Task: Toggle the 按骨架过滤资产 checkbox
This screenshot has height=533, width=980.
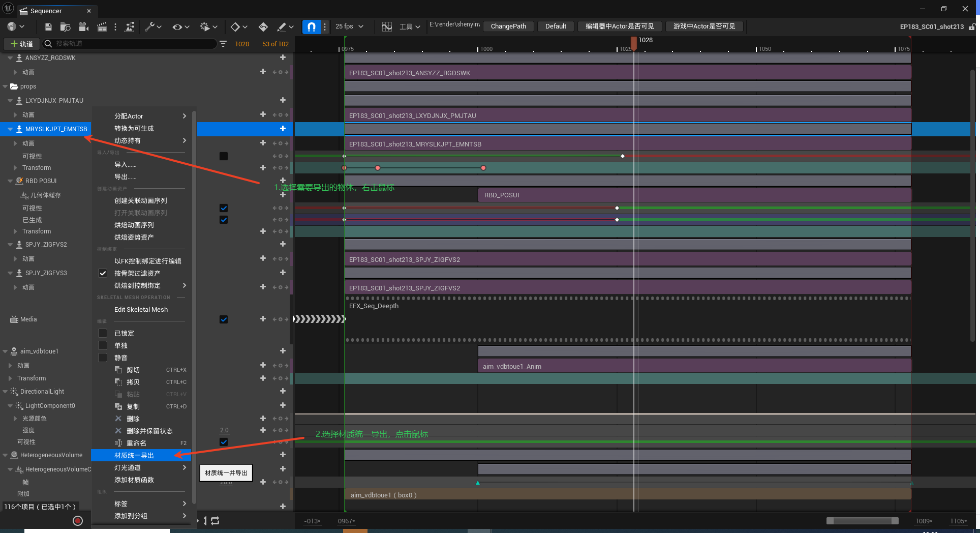Action: click(x=103, y=273)
